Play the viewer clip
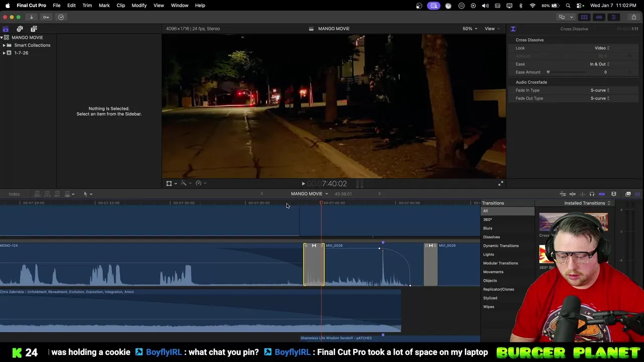This screenshot has height=362, width=644. pos(303,184)
